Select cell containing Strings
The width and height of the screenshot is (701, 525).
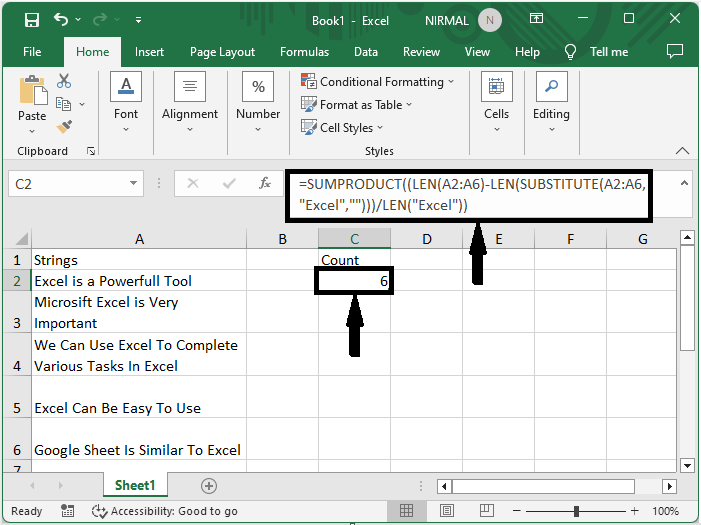tap(139, 260)
